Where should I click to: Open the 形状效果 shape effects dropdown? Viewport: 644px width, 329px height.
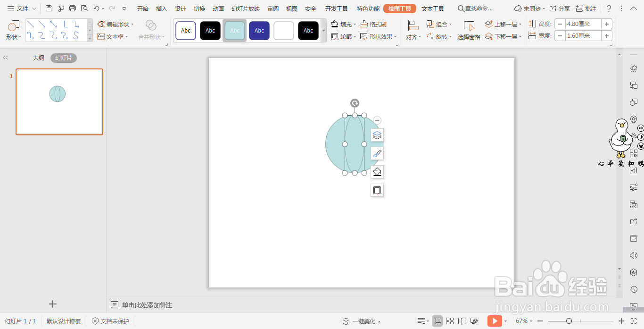[x=379, y=36]
